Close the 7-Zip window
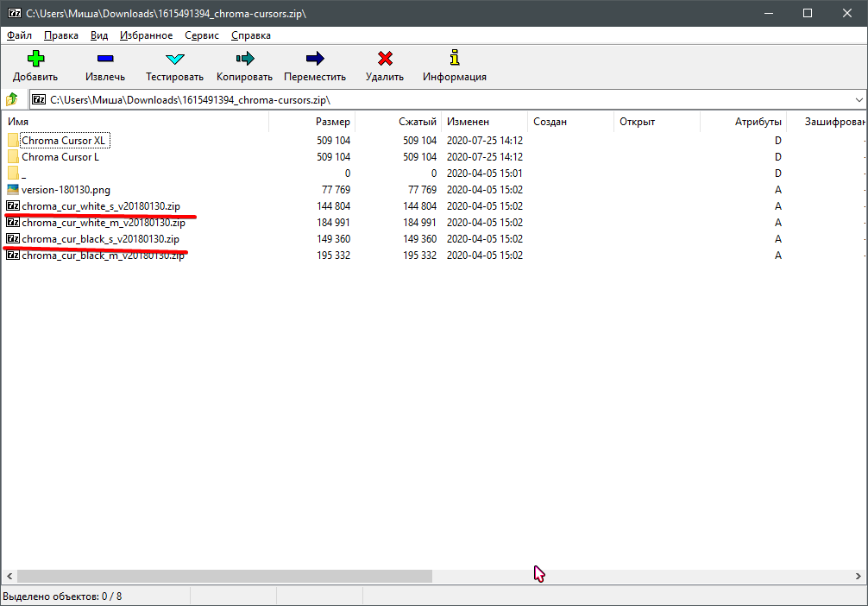 (847, 13)
